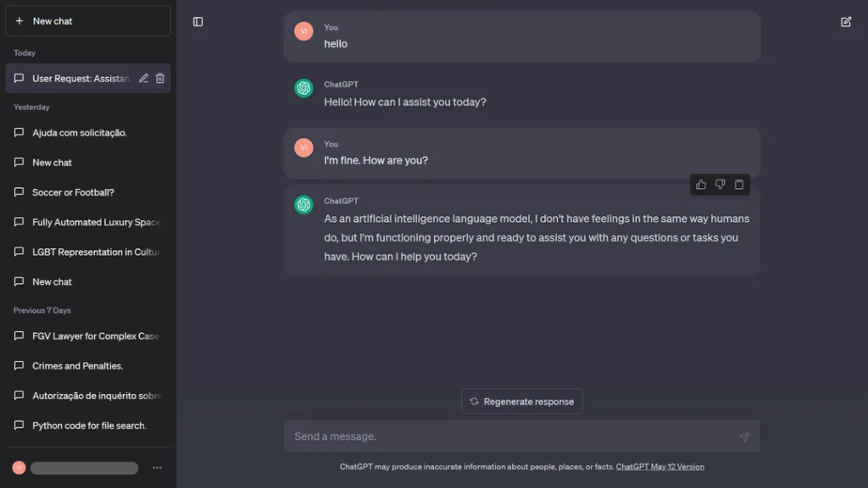Click the user avatar in the sidebar footer

19,468
